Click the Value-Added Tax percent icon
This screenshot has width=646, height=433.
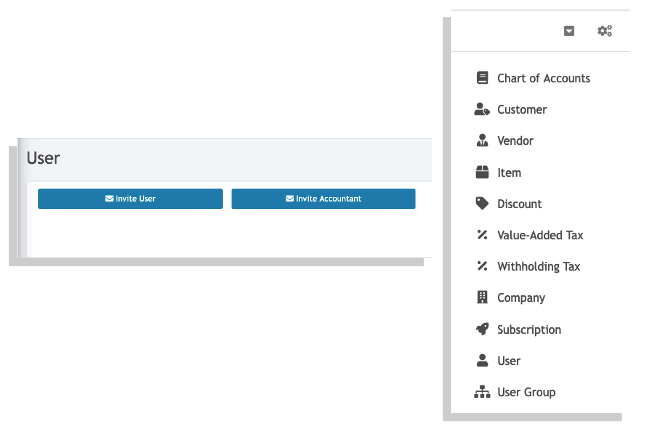(x=482, y=235)
